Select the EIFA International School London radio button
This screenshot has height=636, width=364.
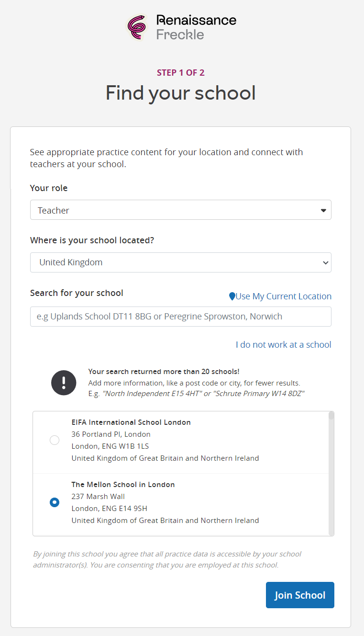(55, 440)
